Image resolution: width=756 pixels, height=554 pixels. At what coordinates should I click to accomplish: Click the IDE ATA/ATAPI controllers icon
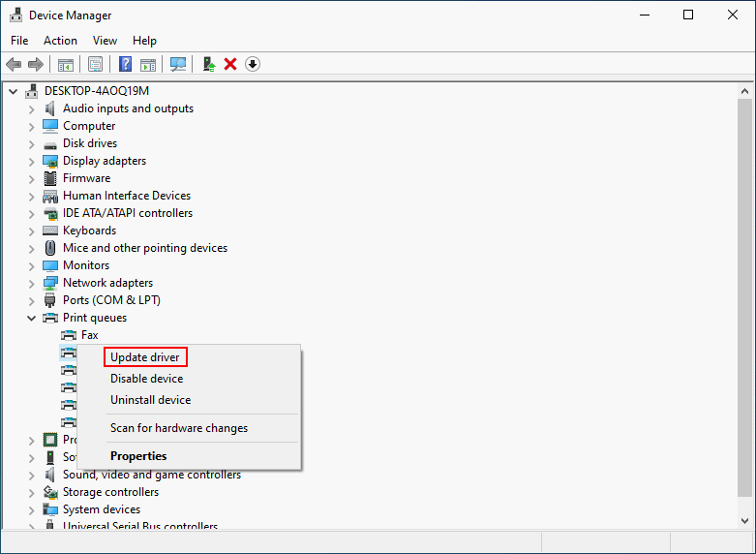[50, 213]
